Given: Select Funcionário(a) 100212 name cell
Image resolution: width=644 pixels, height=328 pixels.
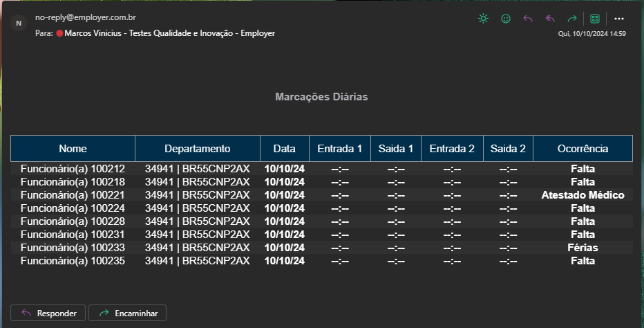Looking at the screenshot, I should [73, 169].
